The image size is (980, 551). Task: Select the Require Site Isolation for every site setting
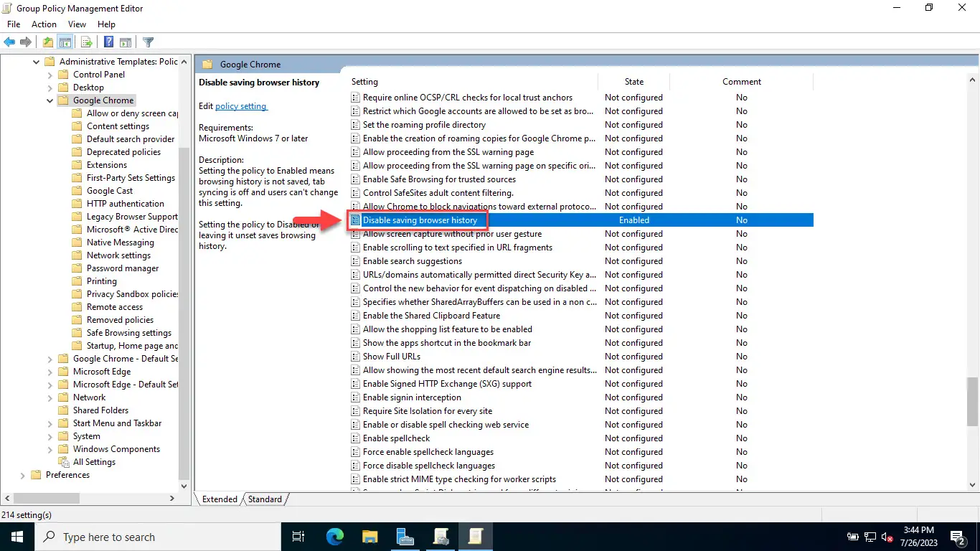[x=428, y=411]
